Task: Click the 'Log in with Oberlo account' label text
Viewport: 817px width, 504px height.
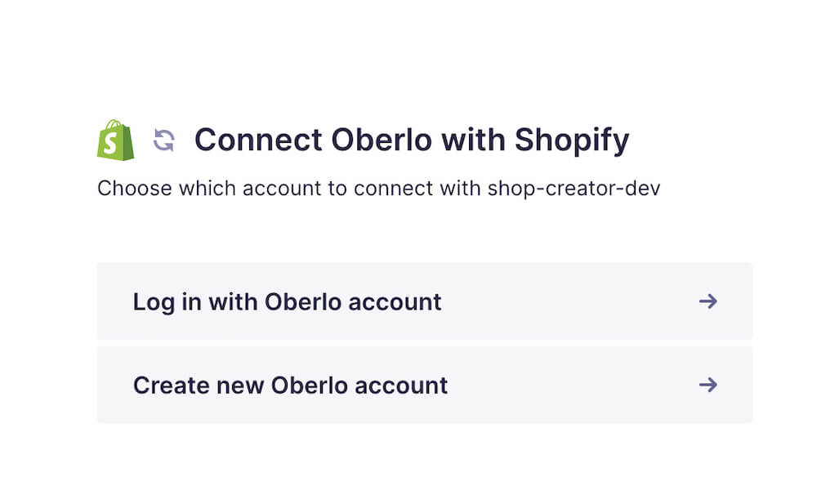Action: click(x=287, y=302)
